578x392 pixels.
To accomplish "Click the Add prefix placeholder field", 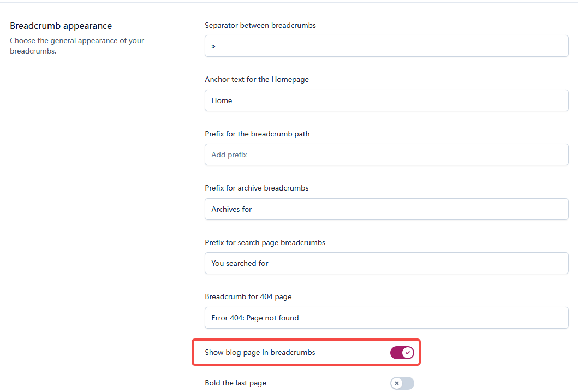I will [386, 155].
